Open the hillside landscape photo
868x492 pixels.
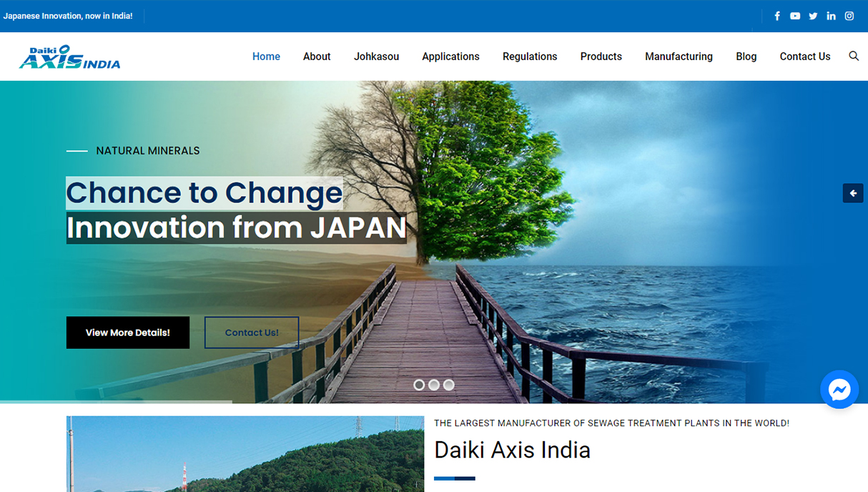pyautogui.click(x=245, y=454)
